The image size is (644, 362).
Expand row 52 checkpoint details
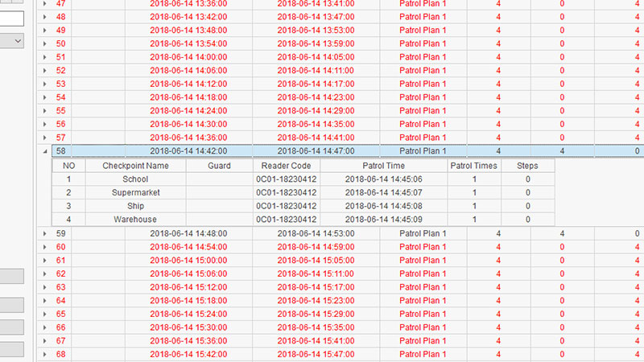44,71
